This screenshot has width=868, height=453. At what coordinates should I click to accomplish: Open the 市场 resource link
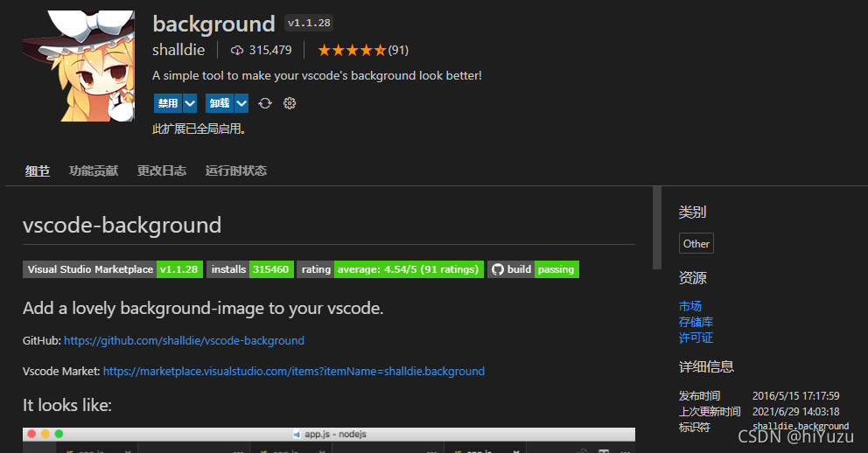[690, 306]
